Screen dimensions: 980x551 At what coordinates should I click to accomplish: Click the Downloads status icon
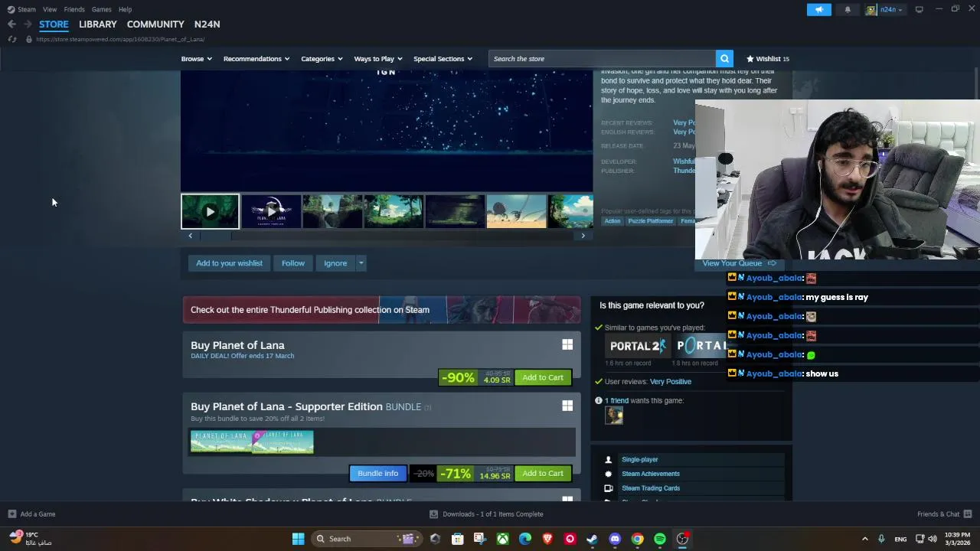[433, 514]
